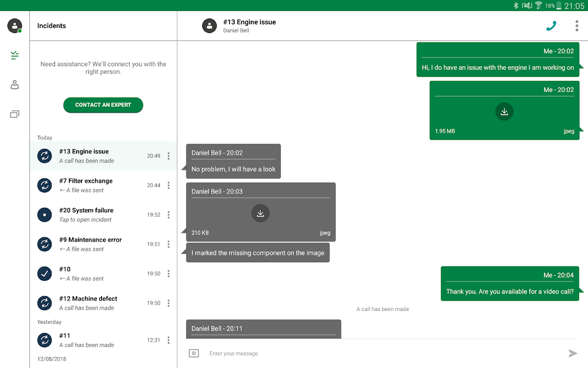Click sync status icon of #12 Machine defect
This screenshot has height=368, width=588.
(45, 303)
